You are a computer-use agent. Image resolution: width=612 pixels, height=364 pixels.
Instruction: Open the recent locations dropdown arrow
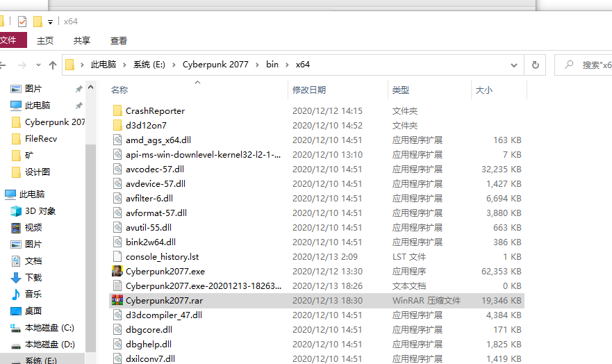tap(38, 65)
